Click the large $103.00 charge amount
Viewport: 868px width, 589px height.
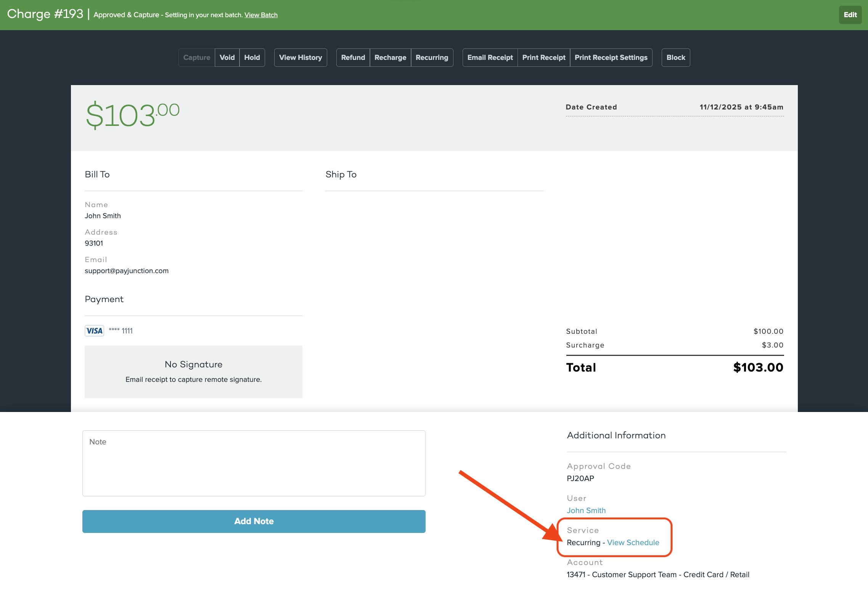point(133,115)
